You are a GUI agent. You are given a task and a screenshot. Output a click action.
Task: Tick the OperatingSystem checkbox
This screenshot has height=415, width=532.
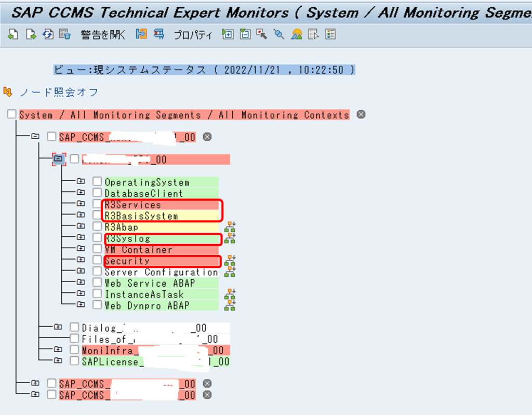tap(97, 181)
